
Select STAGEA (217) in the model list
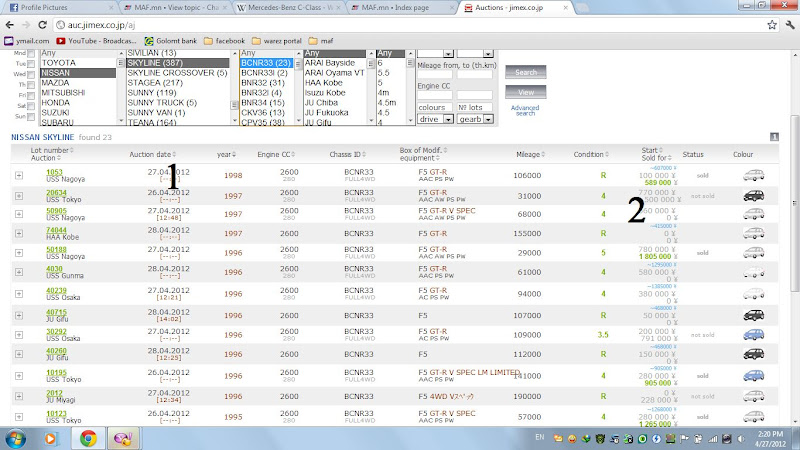178,83
